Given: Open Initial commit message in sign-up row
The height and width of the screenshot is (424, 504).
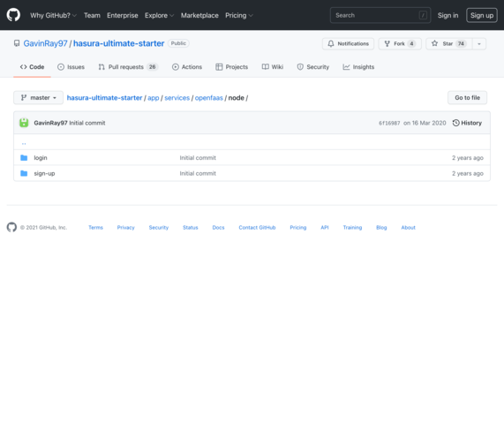Looking at the screenshot, I should (x=198, y=173).
